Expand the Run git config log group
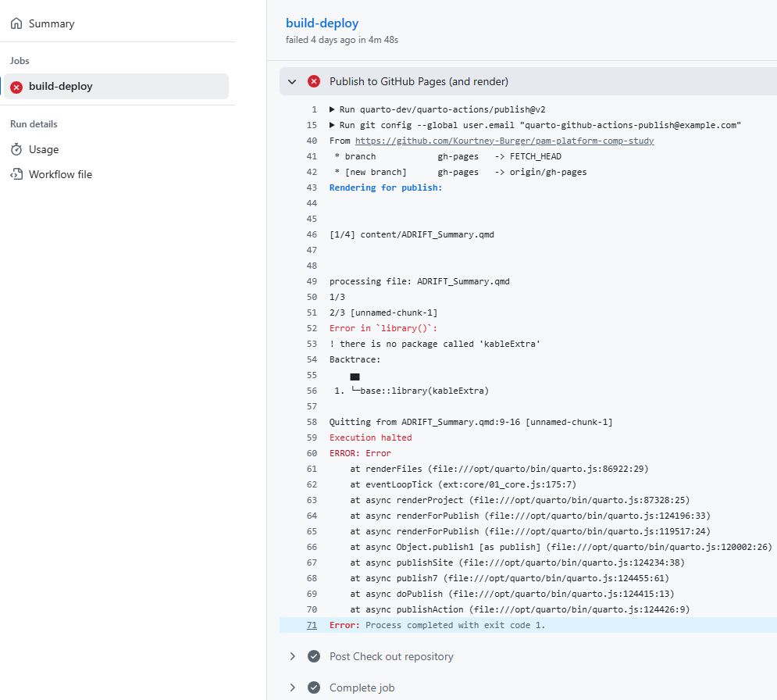This screenshot has height=700, width=777. click(332, 125)
